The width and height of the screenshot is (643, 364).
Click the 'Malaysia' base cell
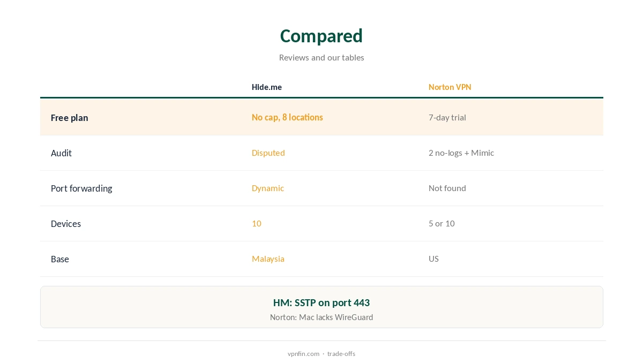[268, 259]
